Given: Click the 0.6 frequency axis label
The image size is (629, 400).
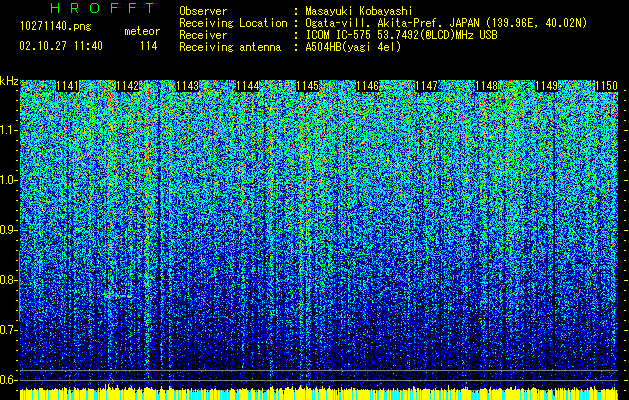Looking at the screenshot, I should click(9, 380).
